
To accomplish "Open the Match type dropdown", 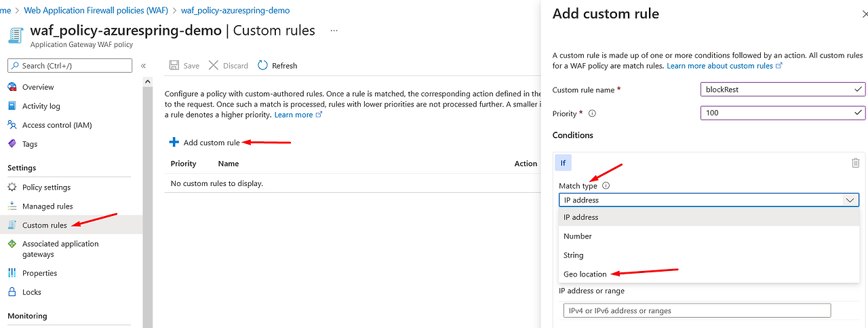I will [x=709, y=200].
